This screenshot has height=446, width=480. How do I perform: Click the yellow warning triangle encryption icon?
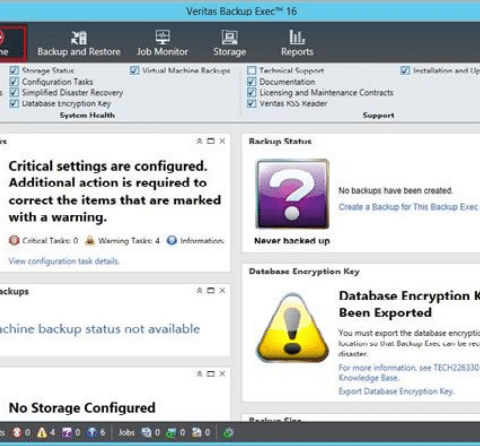point(292,328)
